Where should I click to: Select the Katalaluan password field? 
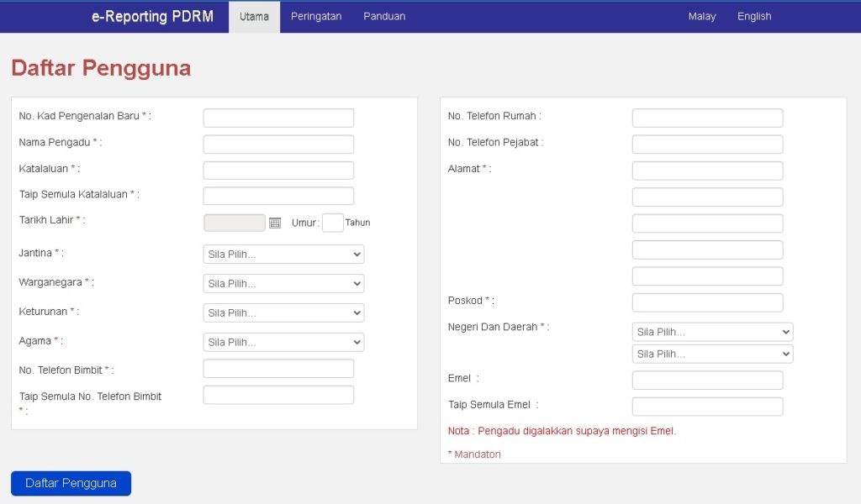pos(278,171)
